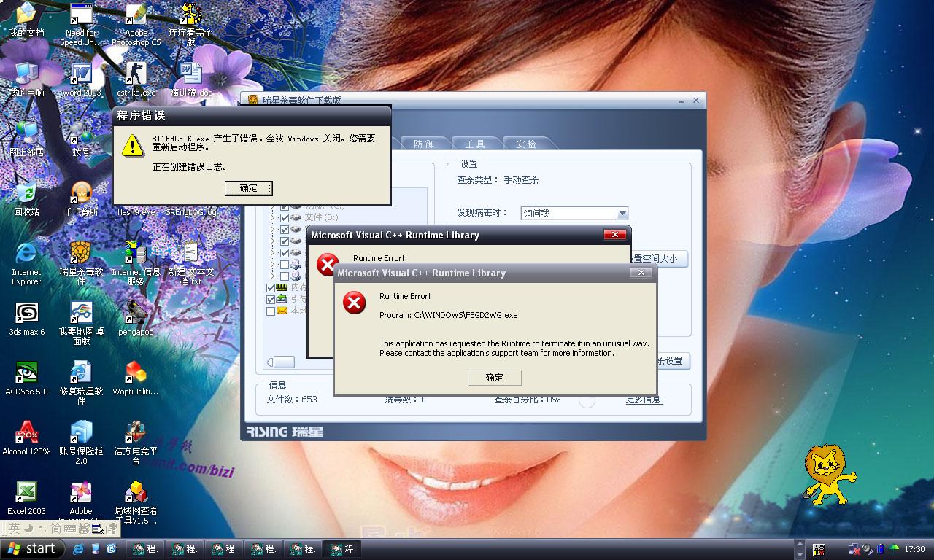Launch Word 2003 shortcut
Viewport: 934px width, 560px height.
(81, 79)
